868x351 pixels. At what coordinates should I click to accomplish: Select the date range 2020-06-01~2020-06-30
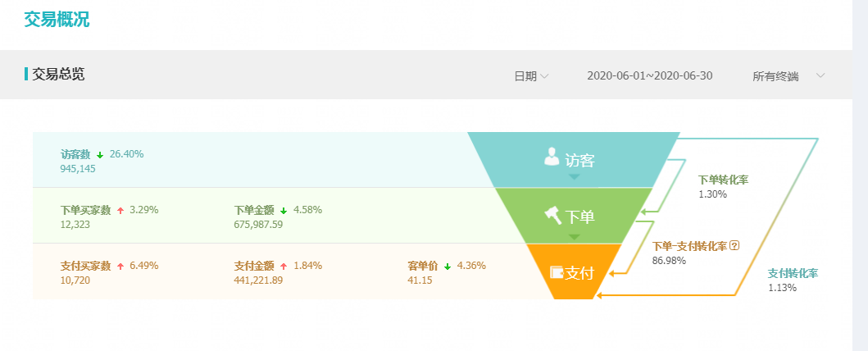(x=650, y=75)
